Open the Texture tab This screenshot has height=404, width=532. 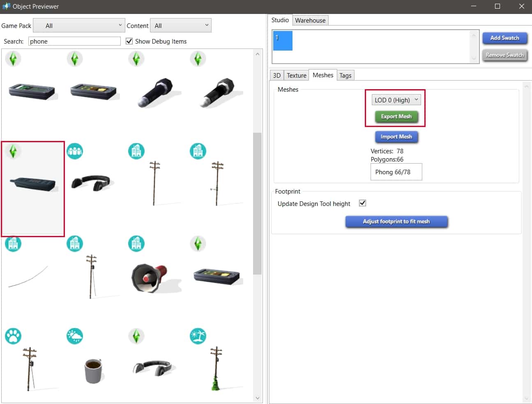296,76
